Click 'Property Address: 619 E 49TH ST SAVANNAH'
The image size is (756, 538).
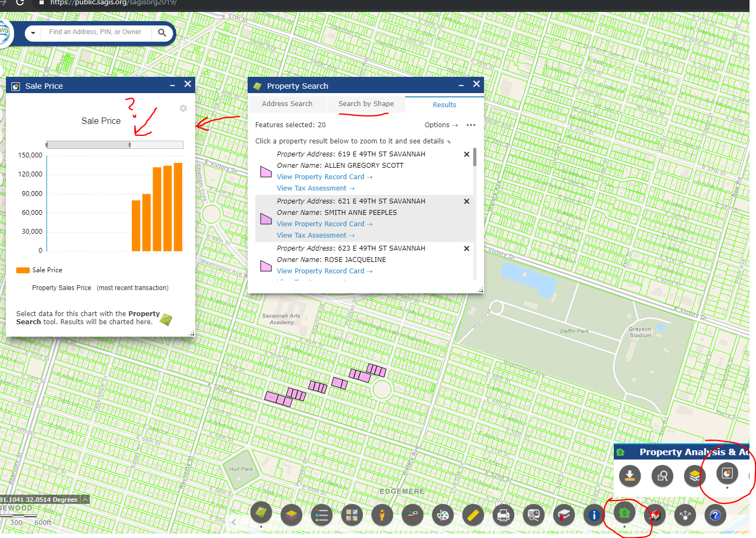(x=351, y=154)
